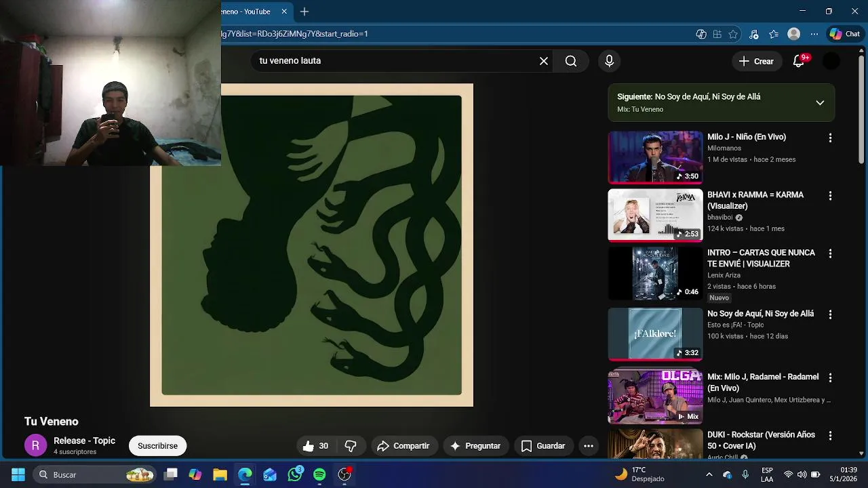868x488 pixels.
Task: Dislike the video with thumbs-down icon
Action: [x=351, y=446]
